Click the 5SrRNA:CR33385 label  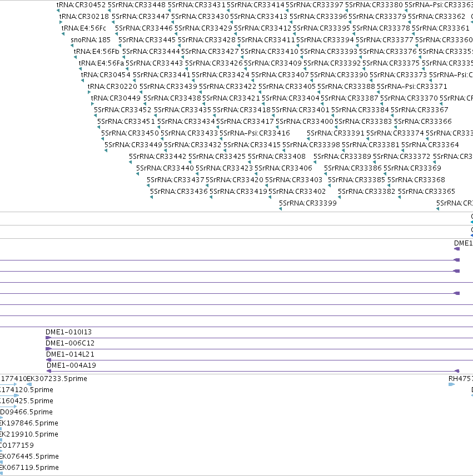click(357, 180)
